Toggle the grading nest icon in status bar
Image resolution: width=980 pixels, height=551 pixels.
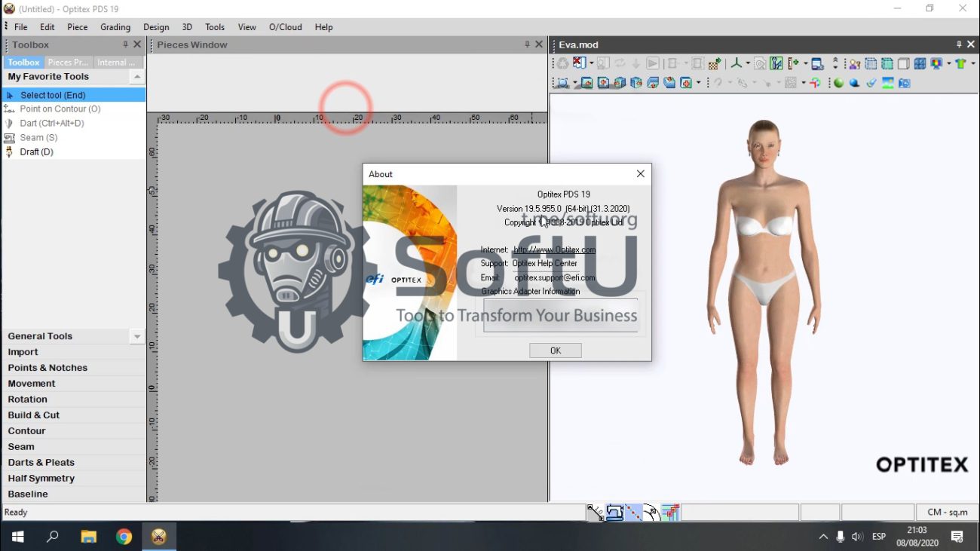pos(671,513)
